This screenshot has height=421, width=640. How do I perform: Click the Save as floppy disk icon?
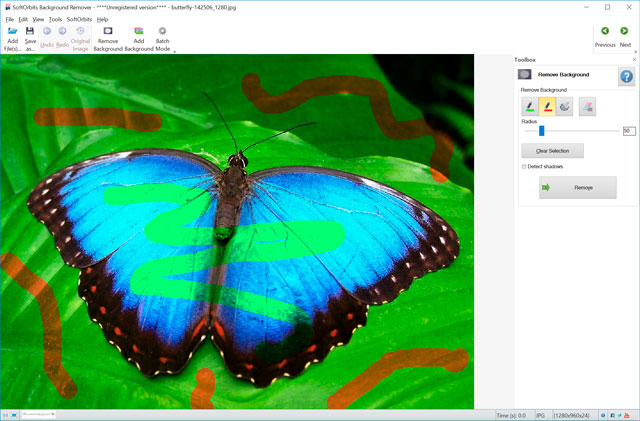click(x=30, y=32)
